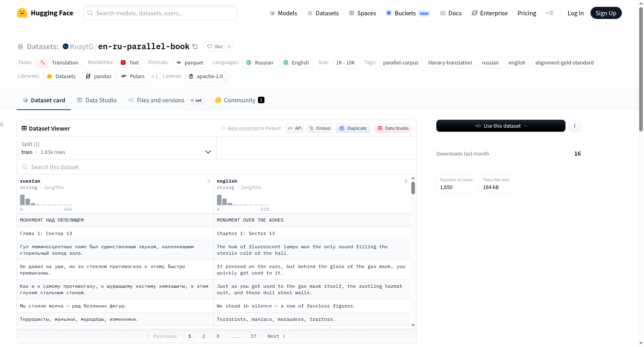Click the heart like button
644x347 pixels.
pyautogui.click(x=215, y=46)
